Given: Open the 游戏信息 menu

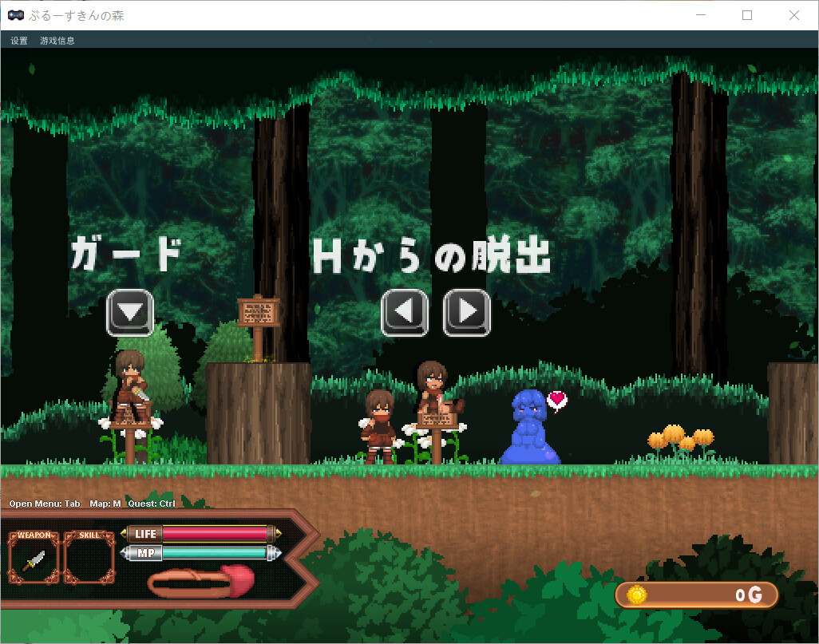Looking at the screenshot, I should [x=57, y=41].
